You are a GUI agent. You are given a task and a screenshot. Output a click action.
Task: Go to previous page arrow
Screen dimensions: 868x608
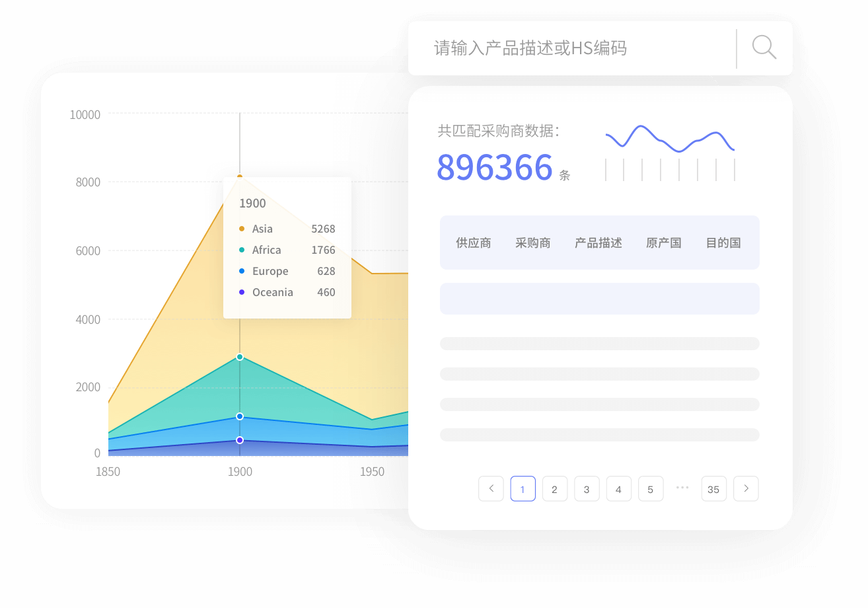pos(491,488)
